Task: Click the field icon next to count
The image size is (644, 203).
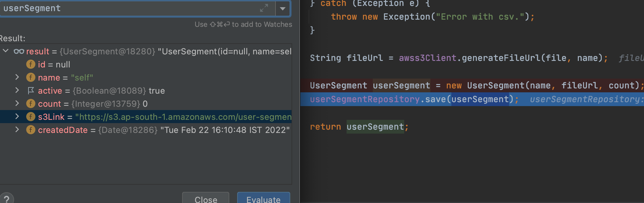Action: pos(31,103)
